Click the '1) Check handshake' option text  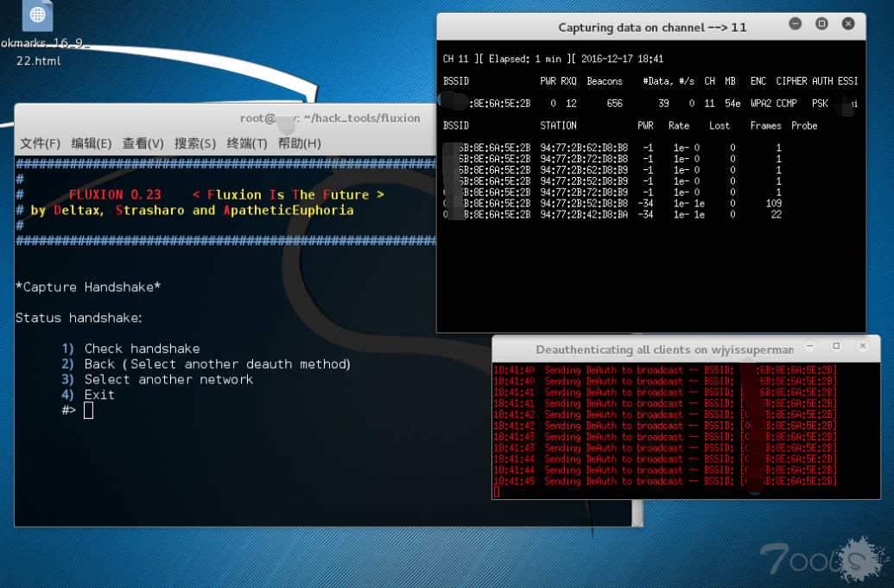pyautogui.click(x=130, y=349)
